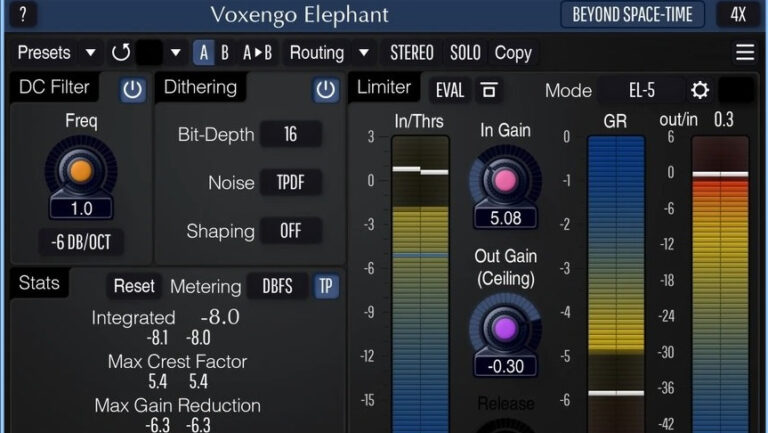
Task: Select state B
Action: coord(225,52)
